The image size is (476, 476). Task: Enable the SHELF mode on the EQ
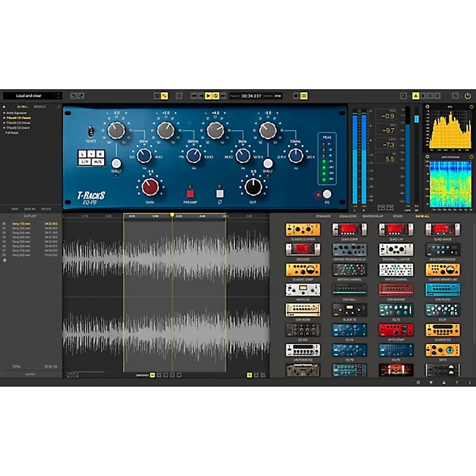pos(117,163)
